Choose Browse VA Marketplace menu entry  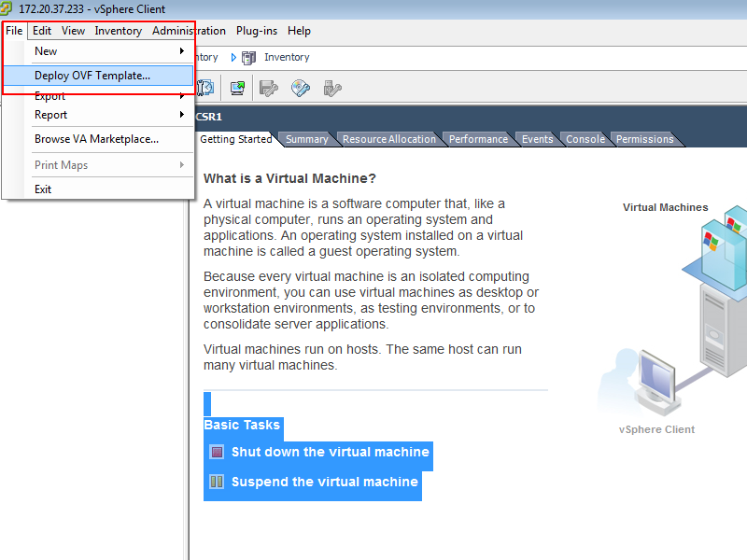tap(98, 139)
